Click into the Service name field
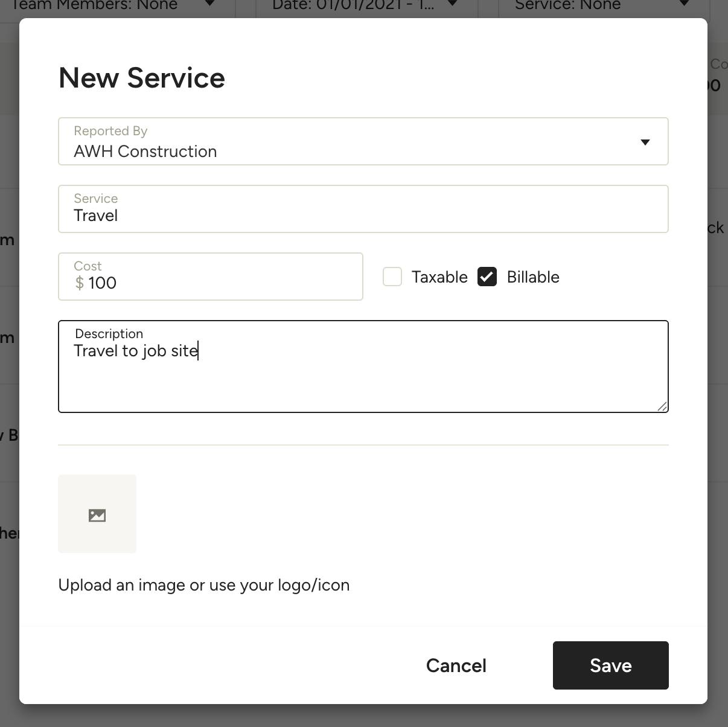Viewport: 728px width, 727px height. [x=363, y=209]
